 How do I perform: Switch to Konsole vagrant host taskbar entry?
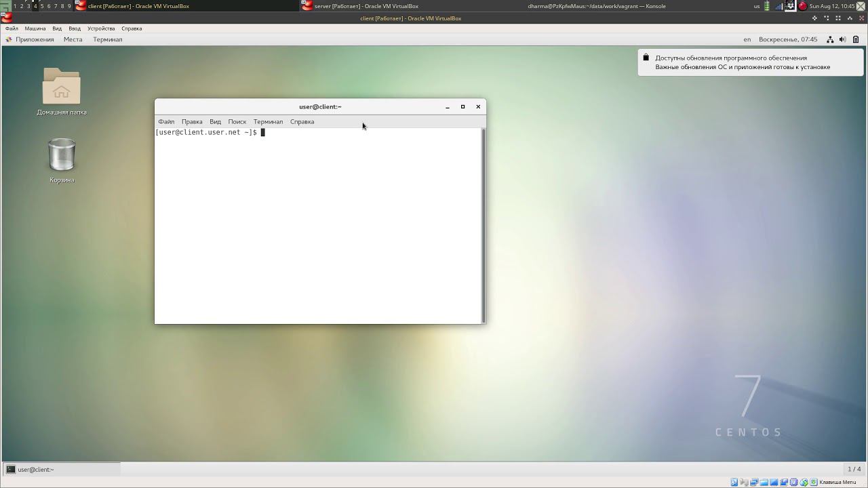pos(597,6)
